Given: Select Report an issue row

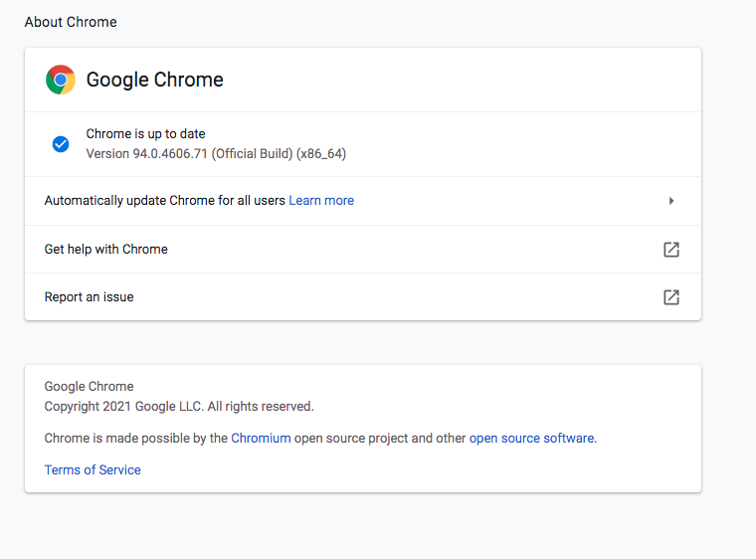Looking at the screenshot, I should 363,297.
